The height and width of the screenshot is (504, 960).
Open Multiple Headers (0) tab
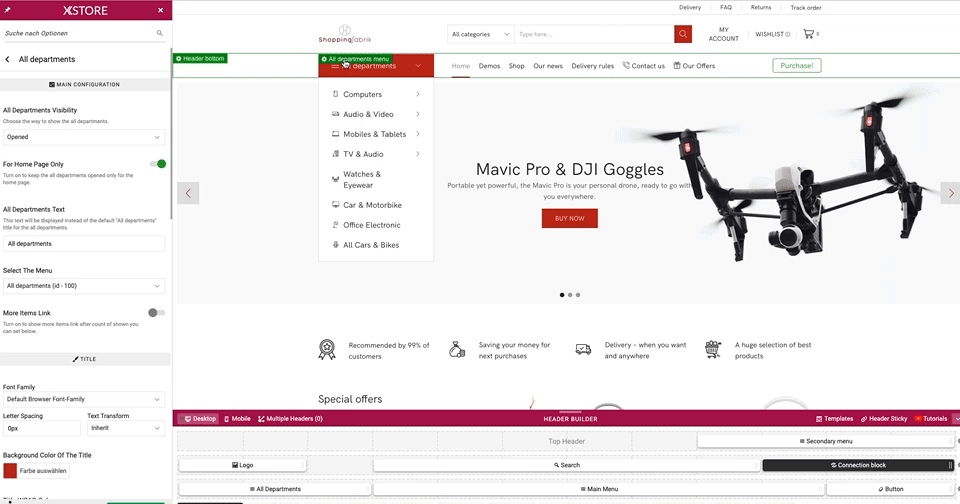(290, 419)
